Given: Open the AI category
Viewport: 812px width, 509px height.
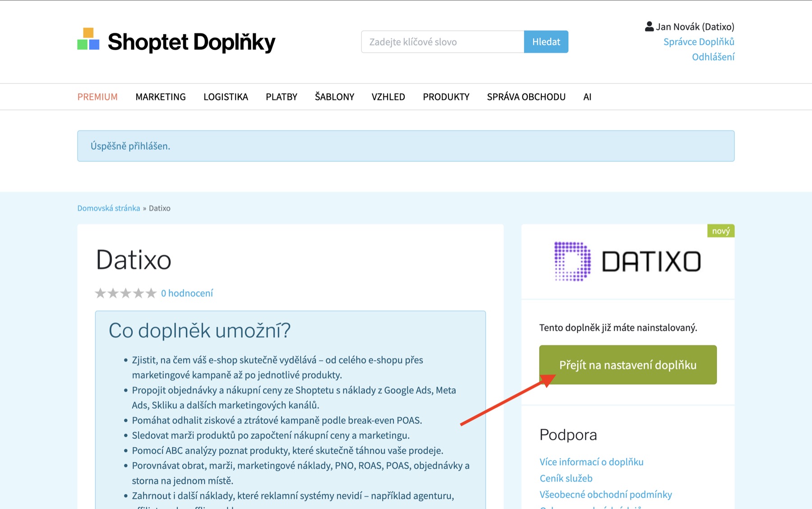Looking at the screenshot, I should [587, 97].
